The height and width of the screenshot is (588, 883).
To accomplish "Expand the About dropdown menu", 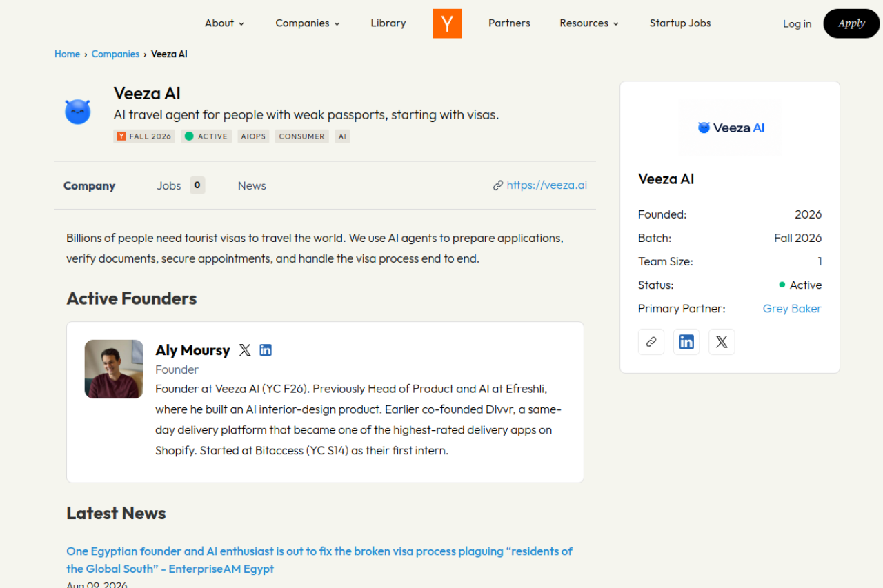I will pos(225,23).
